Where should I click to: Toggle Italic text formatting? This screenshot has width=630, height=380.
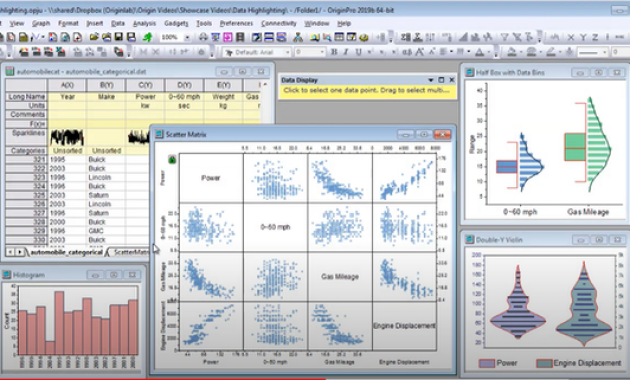346,52
